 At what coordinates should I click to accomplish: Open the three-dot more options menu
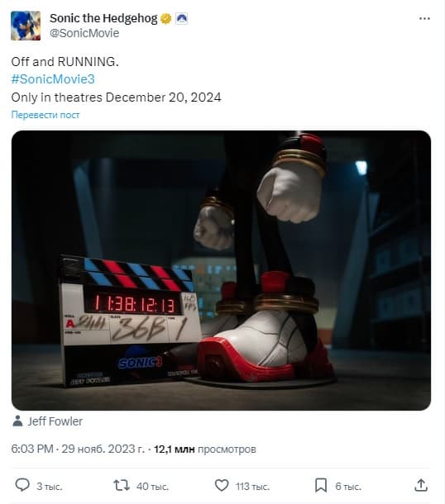tap(424, 19)
